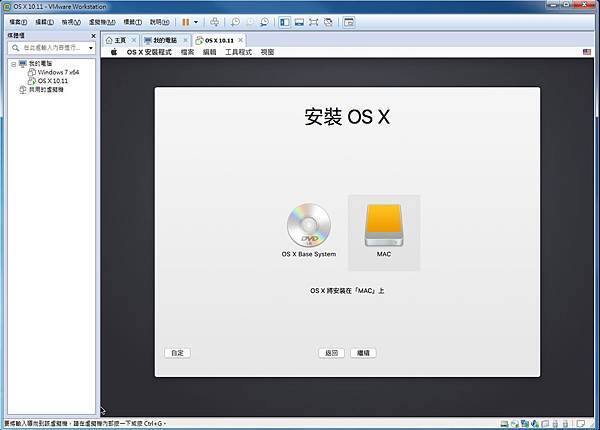The height and width of the screenshot is (430, 600).
Task: Open the 說明(H) menu
Action: [159, 22]
